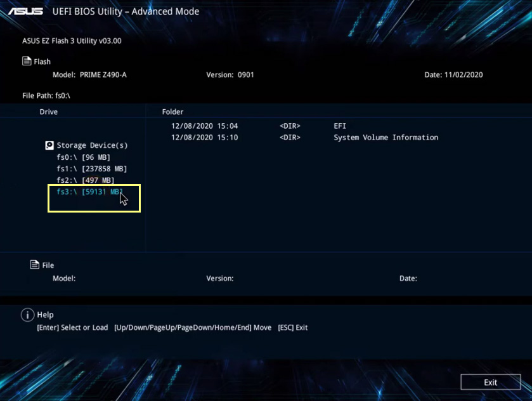
Task: Click the Model: PRIME Z490-A text
Action: click(89, 75)
